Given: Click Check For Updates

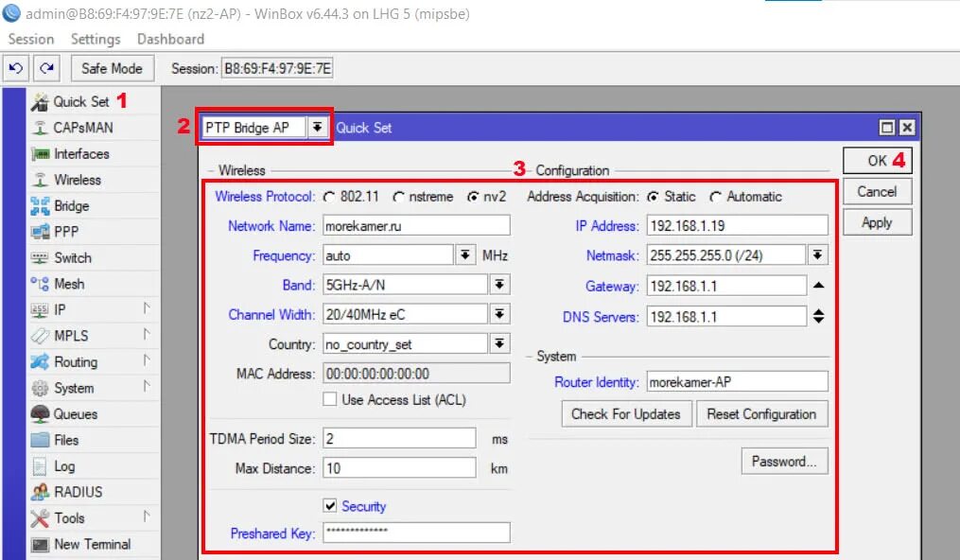Looking at the screenshot, I should pos(626,414).
